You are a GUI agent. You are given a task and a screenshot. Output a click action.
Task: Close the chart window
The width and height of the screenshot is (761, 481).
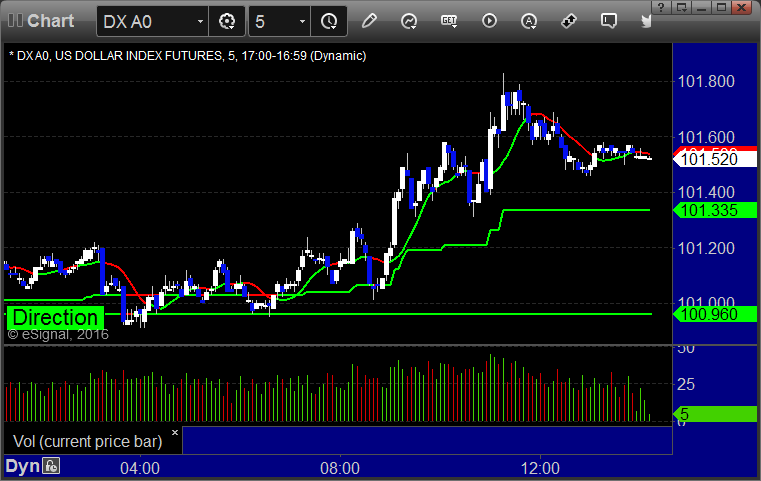742,7
